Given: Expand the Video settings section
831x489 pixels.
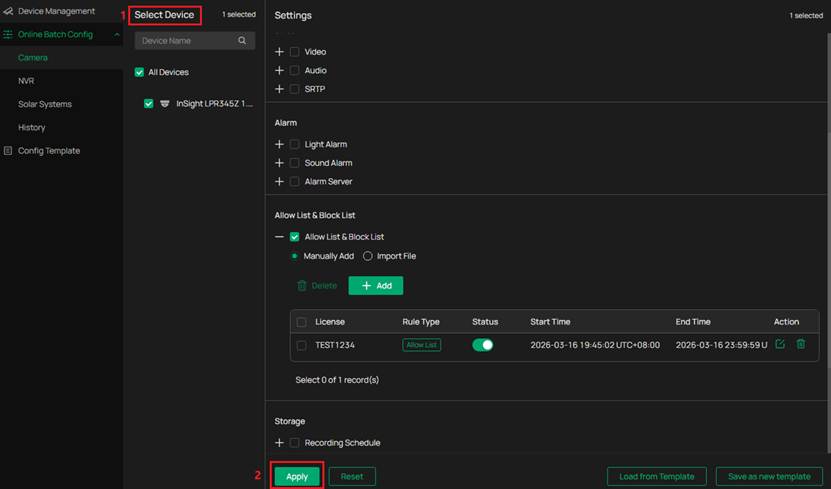Looking at the screenshot, I should click(x=280, y=52).
